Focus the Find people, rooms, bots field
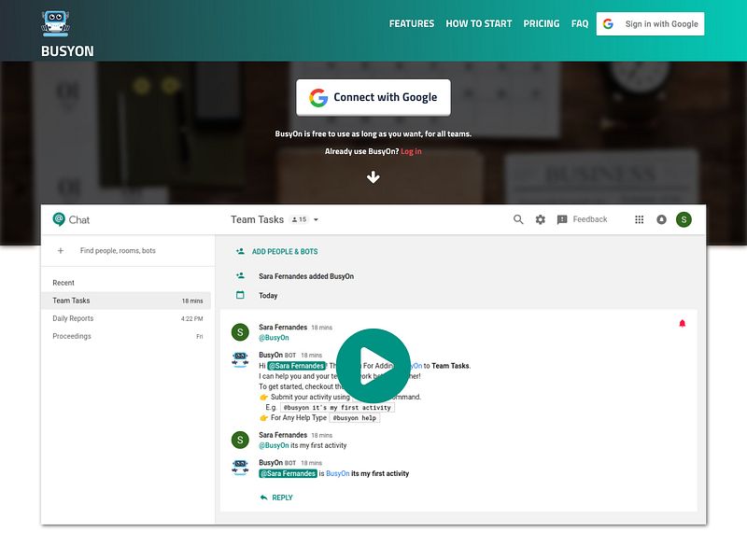The image size is (747, 560). (x=118, y=250)
